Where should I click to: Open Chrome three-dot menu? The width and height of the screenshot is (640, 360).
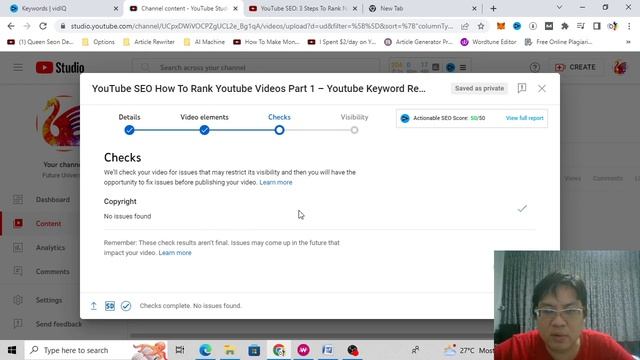(x=629, y=26)
